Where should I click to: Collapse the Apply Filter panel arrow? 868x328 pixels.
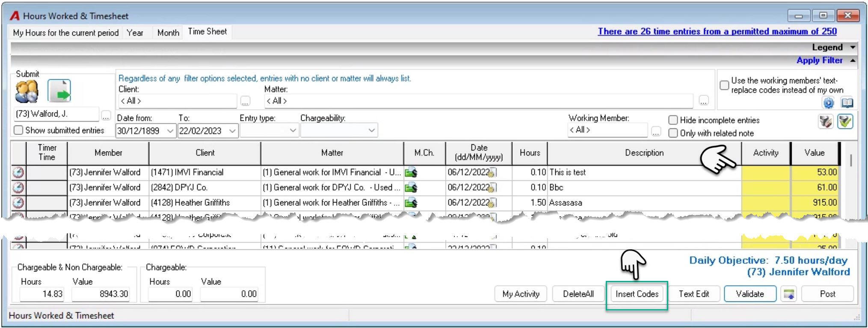pyautogui.click(x=853, y=61)
